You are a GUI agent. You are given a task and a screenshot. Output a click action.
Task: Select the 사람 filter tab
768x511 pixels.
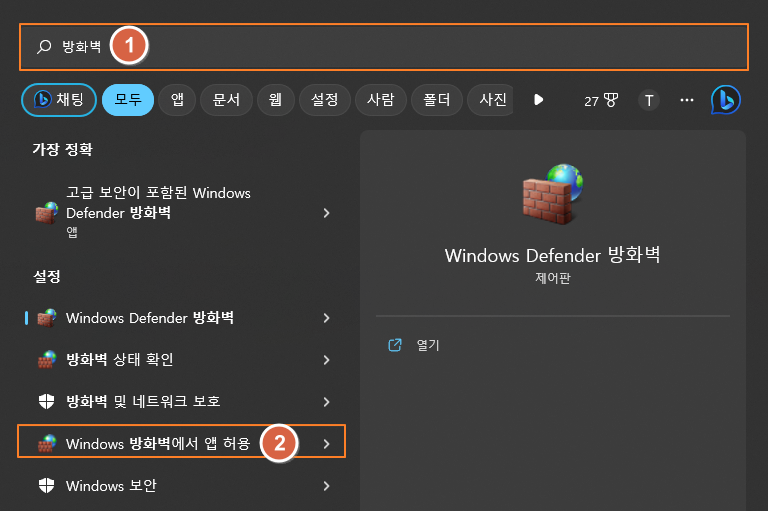click(381, 100)
